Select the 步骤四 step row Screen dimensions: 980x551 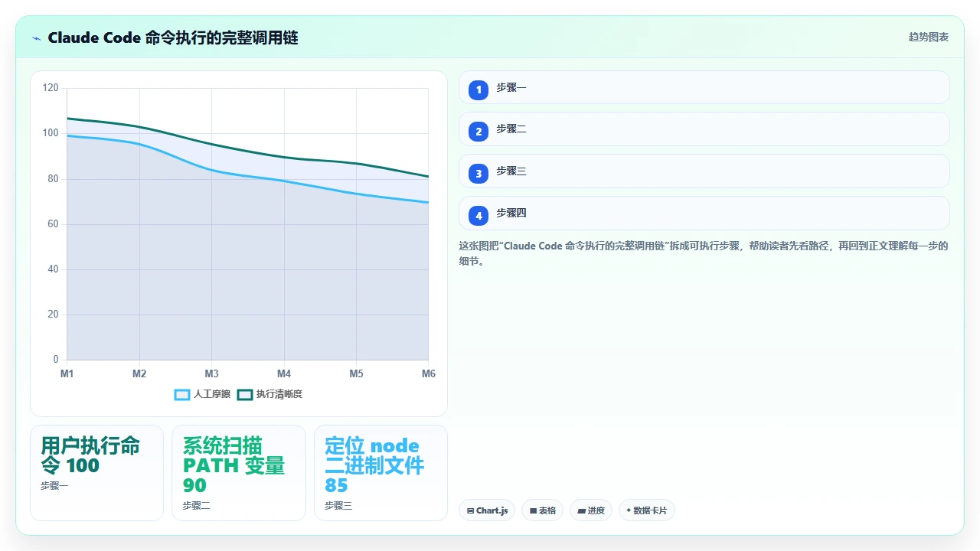pyautogui.click(x=704, y=214)
